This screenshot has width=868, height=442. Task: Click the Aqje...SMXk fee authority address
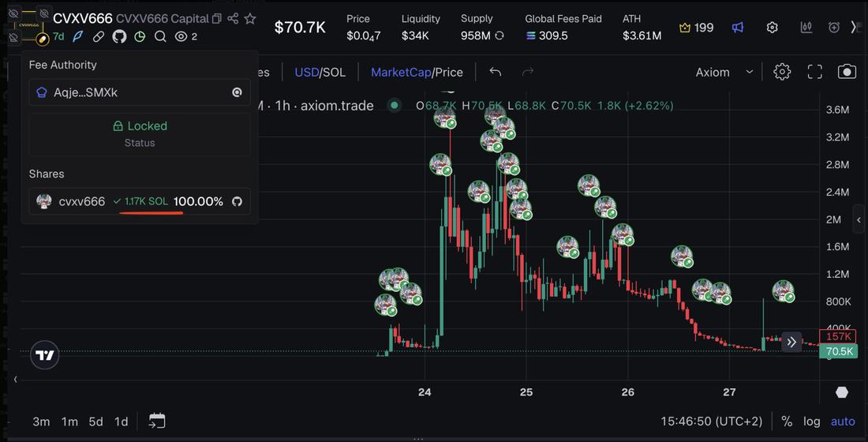point(85,92)
